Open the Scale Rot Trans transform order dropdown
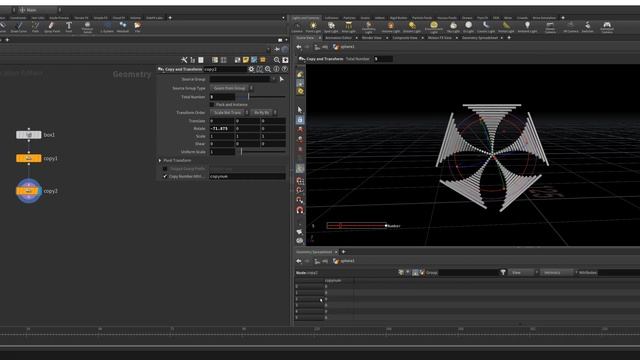Screen dimensions: 640x360 229,113
